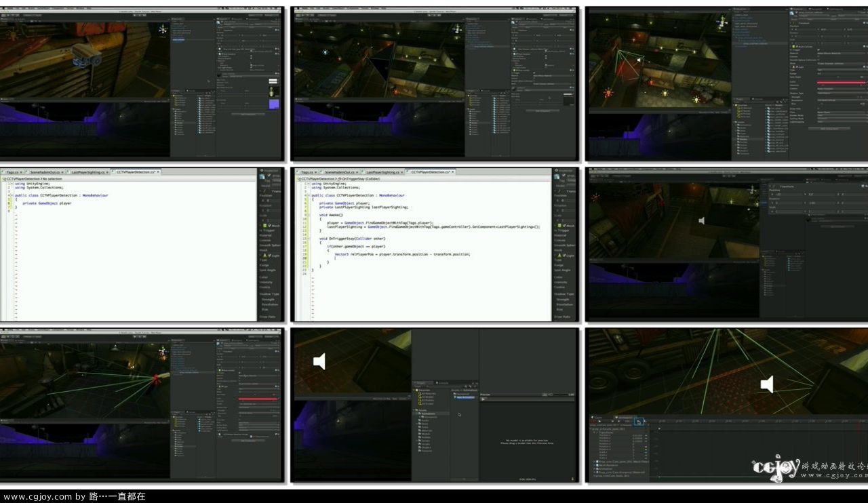Enable the Is Trigger checkbox on the collider

click(818, 49)
